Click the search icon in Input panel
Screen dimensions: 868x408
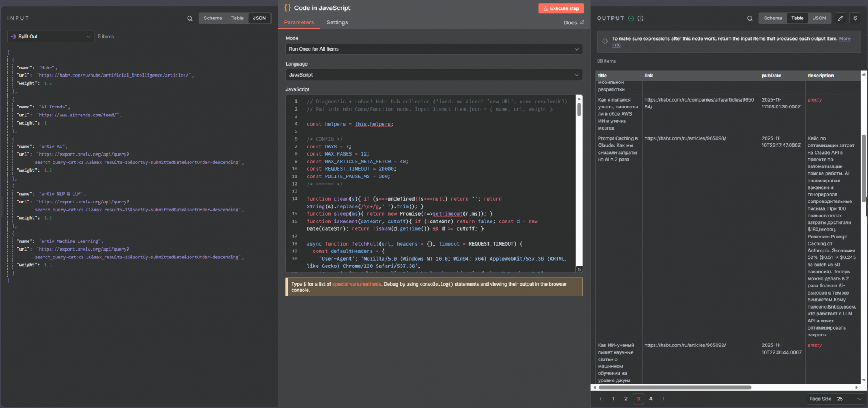[x=190, y=18]
